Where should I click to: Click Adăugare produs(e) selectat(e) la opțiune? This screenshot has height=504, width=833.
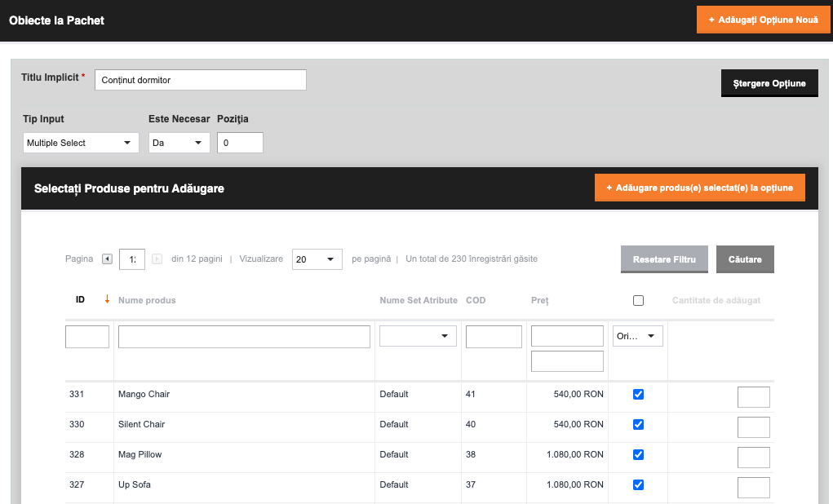[x=700, y=188]
